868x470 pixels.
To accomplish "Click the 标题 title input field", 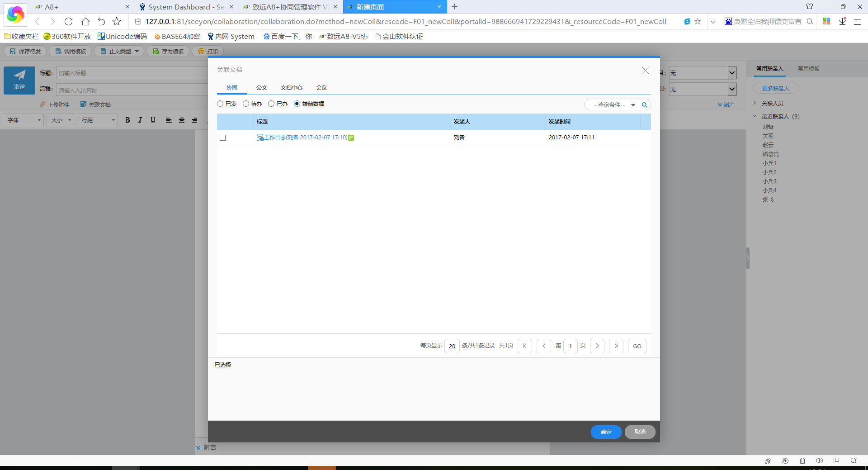I will (132, 73).
